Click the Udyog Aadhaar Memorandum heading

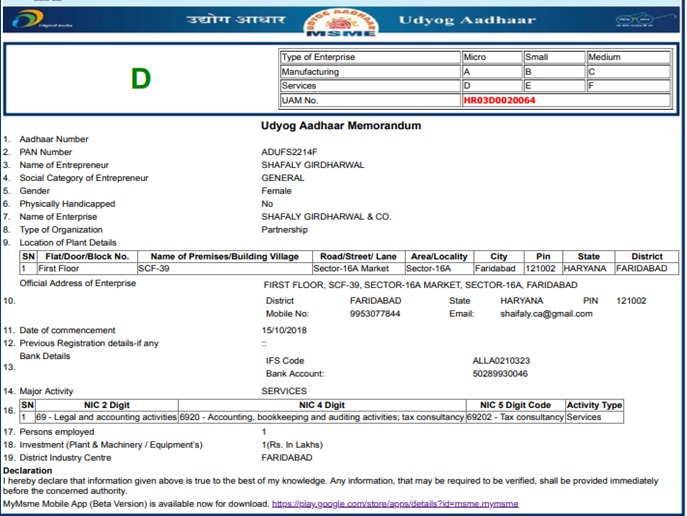click(x=341, y=126)
